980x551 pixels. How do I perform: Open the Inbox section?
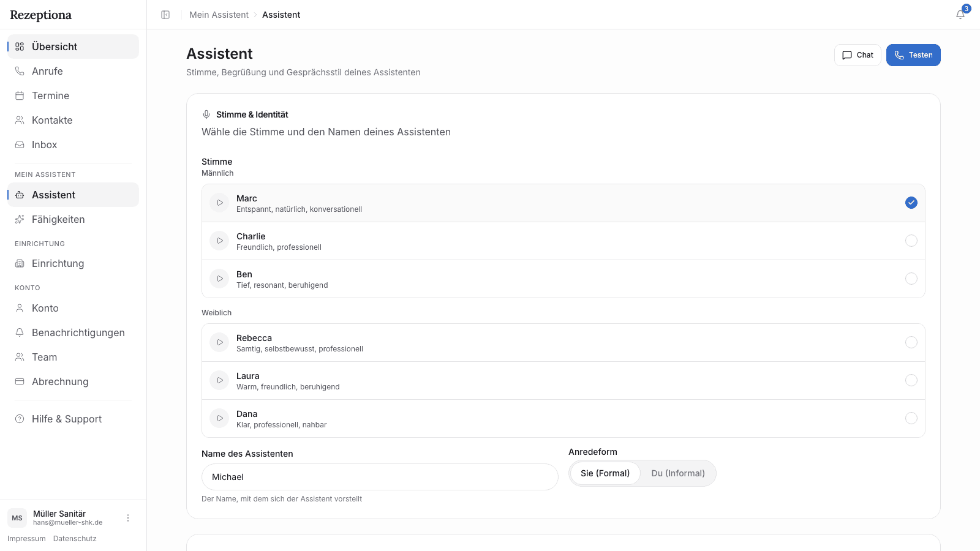(73, 144)
